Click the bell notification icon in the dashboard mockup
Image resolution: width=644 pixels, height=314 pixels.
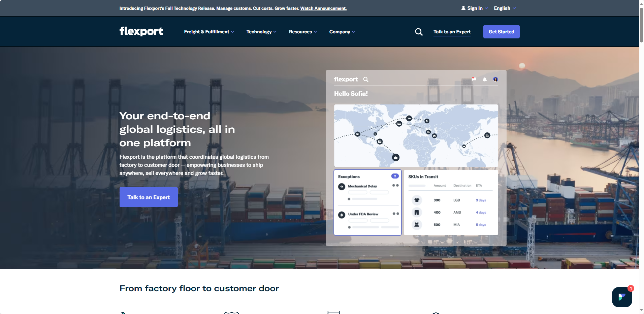click(484, 79)
